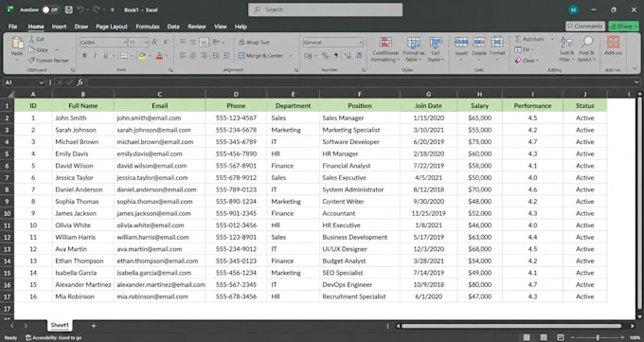
Task: Toggle the AutoSave switch
Action: pyautogui.click(x=51, y=9)
